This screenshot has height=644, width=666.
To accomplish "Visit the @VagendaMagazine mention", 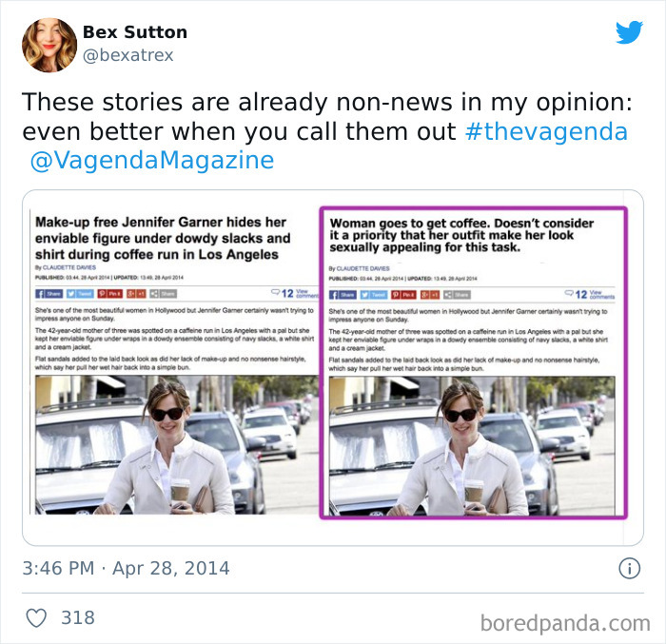I will [152, 160].
